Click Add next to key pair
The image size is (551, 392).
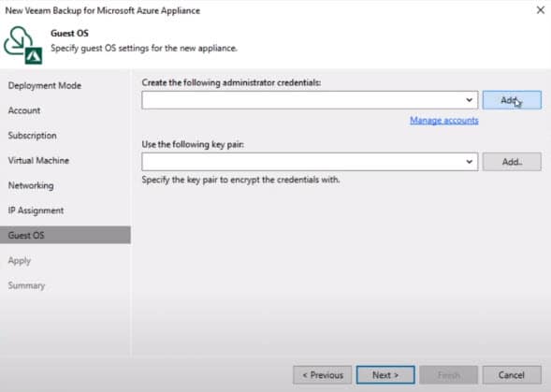click(512, 162)
